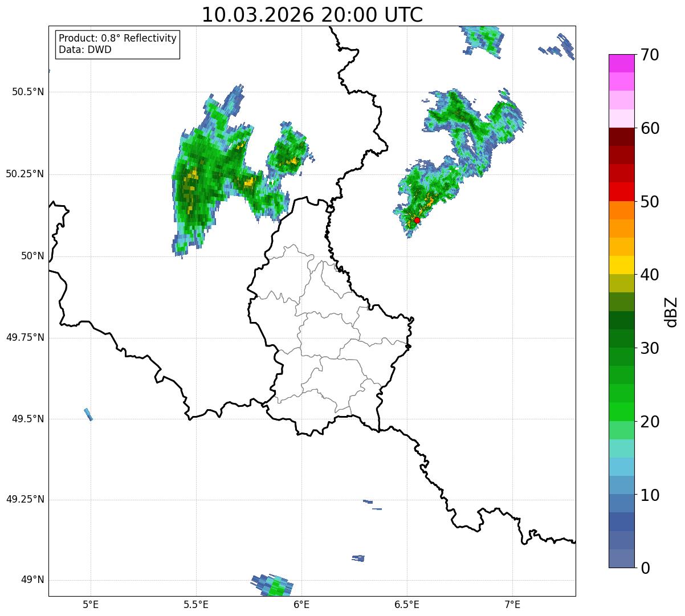Click the colorbar tick label 20
685x616 pixels.
pos(650,422)
